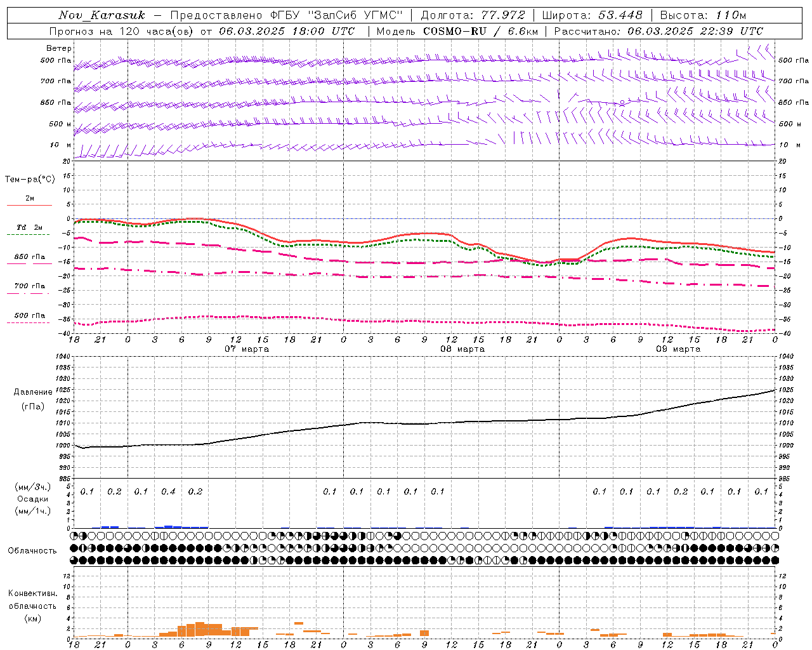Click the elevation text Высота: 110м
Image resolution: width=812 pixels, height=650 pixels.
(x=703, y=15)
